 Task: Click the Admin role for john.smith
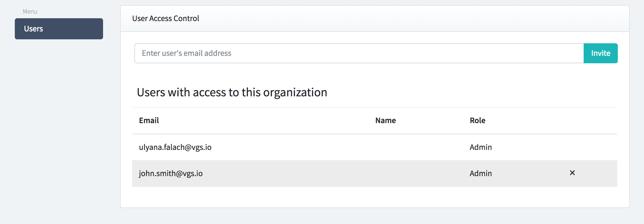click(x=481, y=173)
